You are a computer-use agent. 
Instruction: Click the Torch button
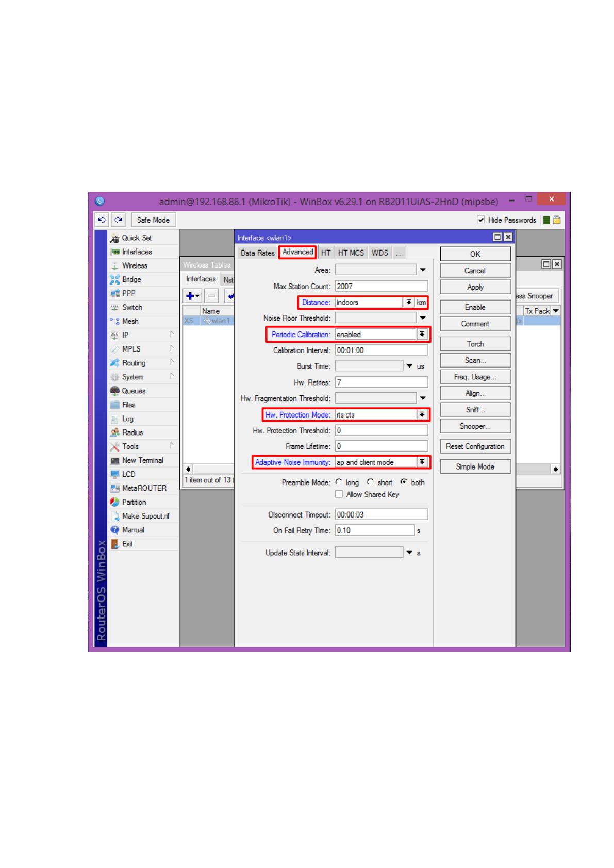[475, 344]
